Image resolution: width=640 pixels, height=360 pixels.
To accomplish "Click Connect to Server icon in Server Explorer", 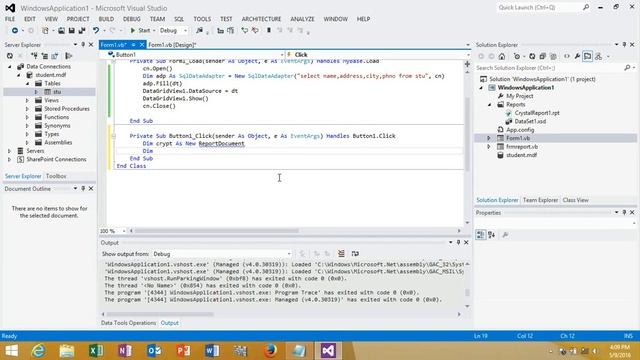I will pyautogui.click(x=44, y=56).
